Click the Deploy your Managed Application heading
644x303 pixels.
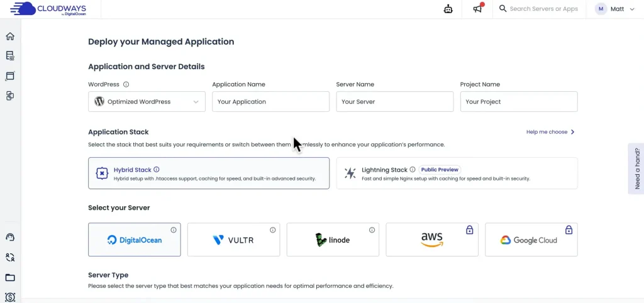click(161, 41)
